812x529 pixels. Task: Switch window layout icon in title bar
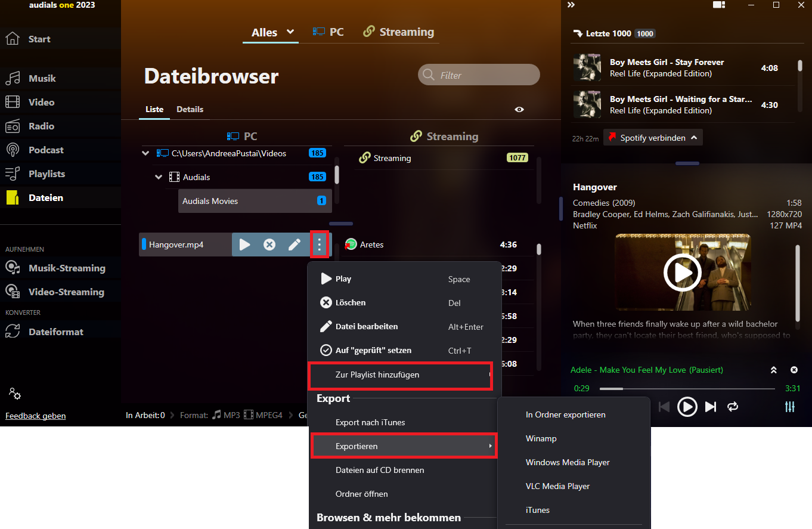pyautogui.click(x=719, y=5)
